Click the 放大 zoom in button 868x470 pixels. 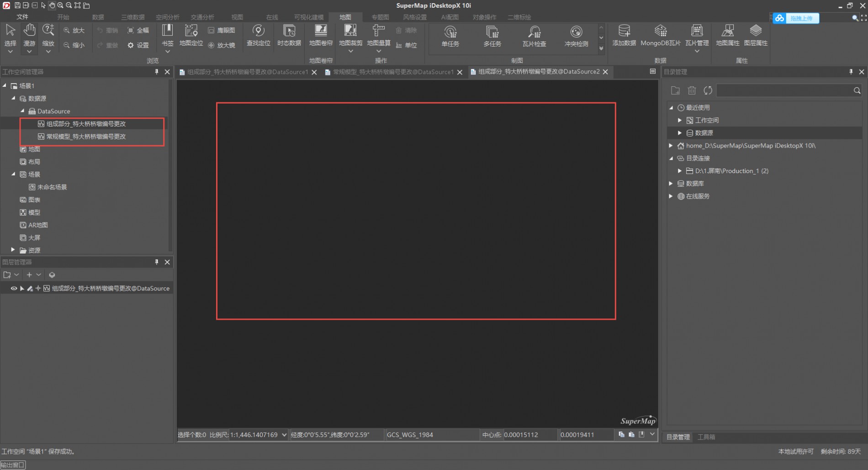coord(74,30)
